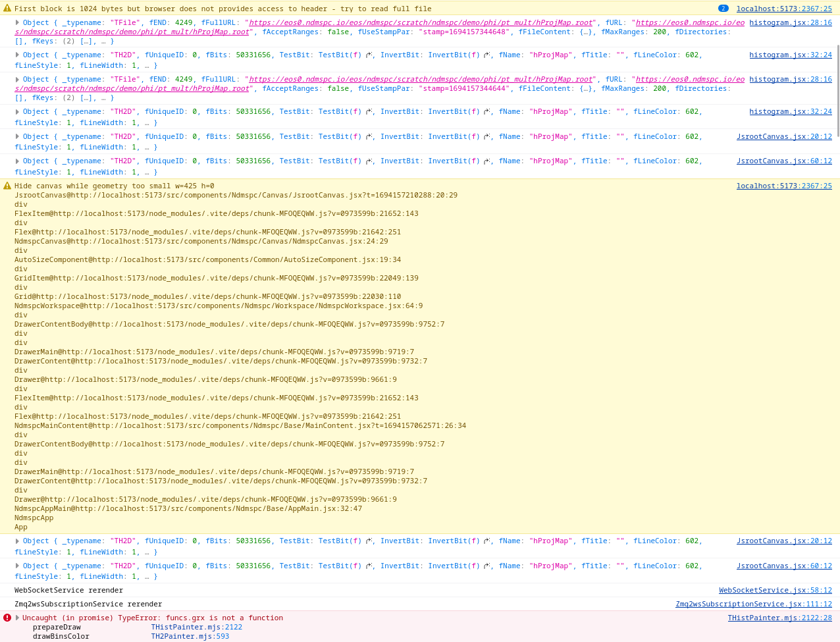Click the blue "2" message count badge
This screenshot has height=642, width=840.
click(x=724, y=9)
